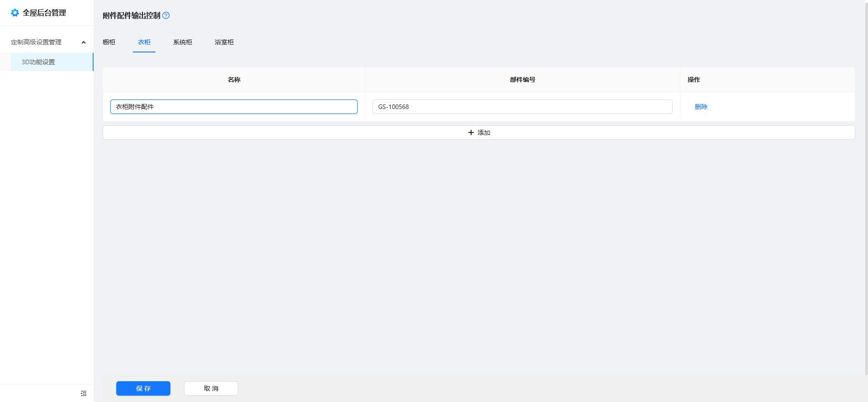Switch to the 橱柜 tab
The height and width of the screenshot is (402, 868).
109,42
